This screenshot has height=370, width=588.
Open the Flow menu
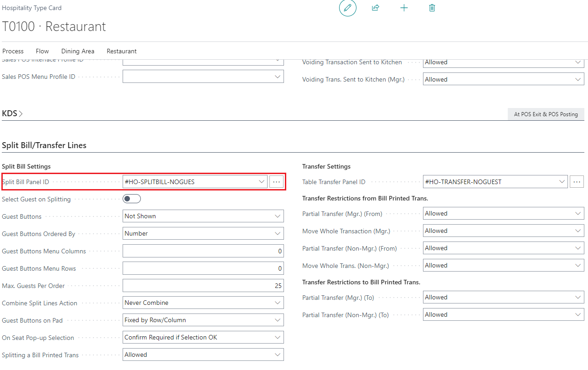[42, 51]
